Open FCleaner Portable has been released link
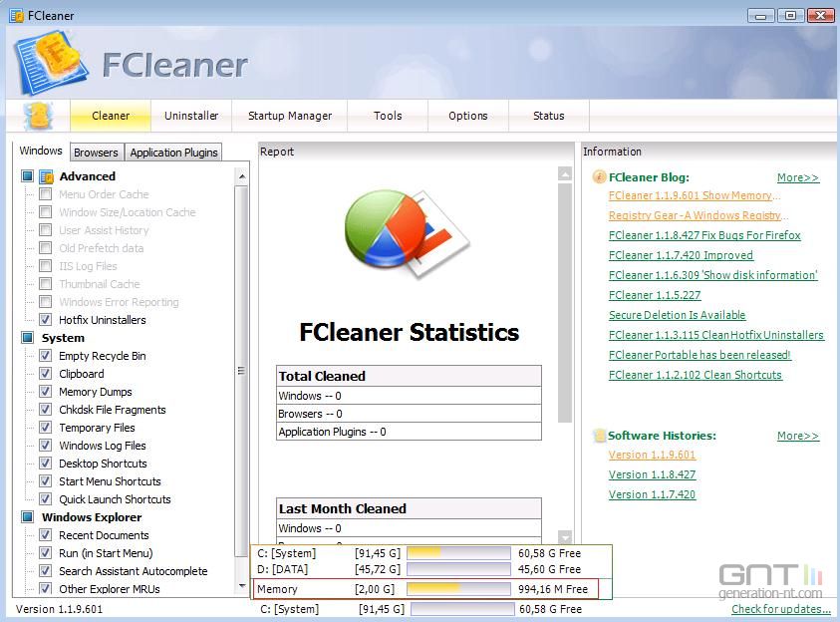 (x=700, y=355)
